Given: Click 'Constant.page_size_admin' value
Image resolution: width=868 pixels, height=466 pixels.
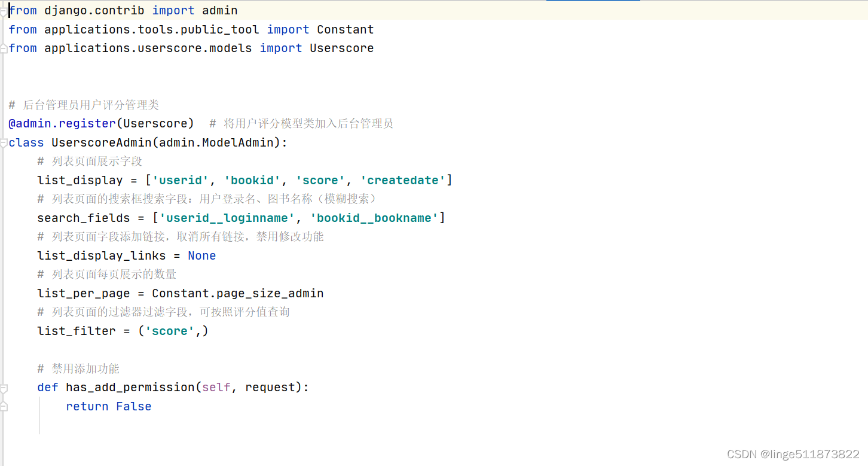Looking at the screenshot, I should tap(237, 293).
